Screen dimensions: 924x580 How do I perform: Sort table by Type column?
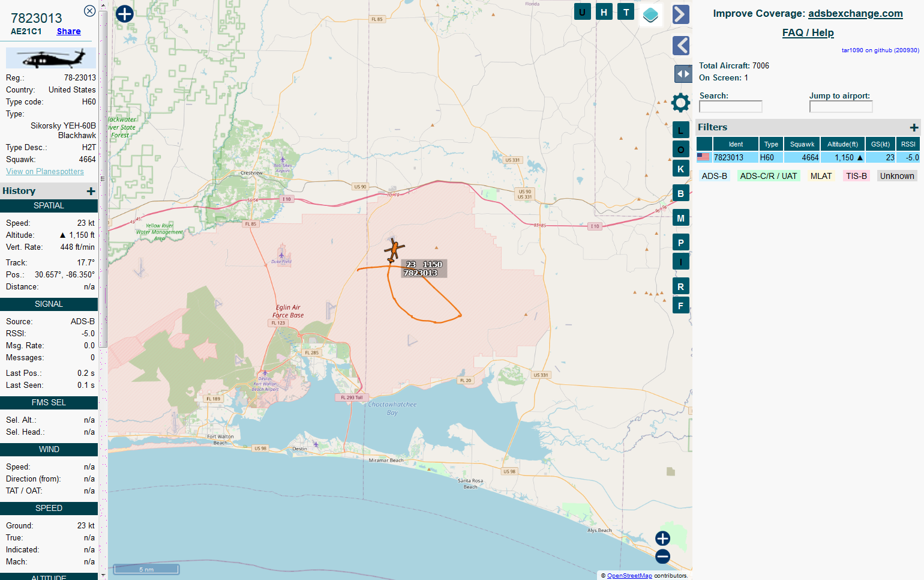[771, 144]
